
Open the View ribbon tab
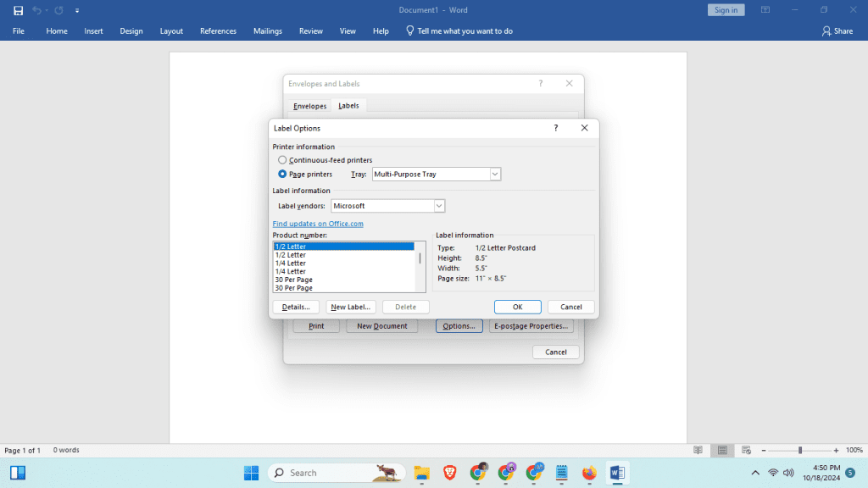pos(348,31)
